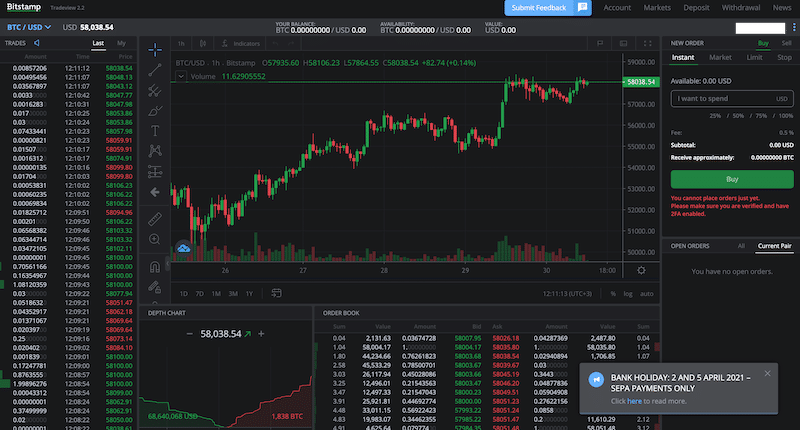Screen dimensions: 800x430
Task: Click the go to date icon
Action: (276, 293)
